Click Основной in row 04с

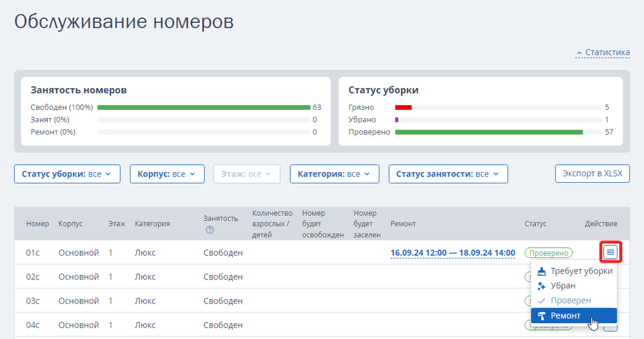[x=78, y=326]
